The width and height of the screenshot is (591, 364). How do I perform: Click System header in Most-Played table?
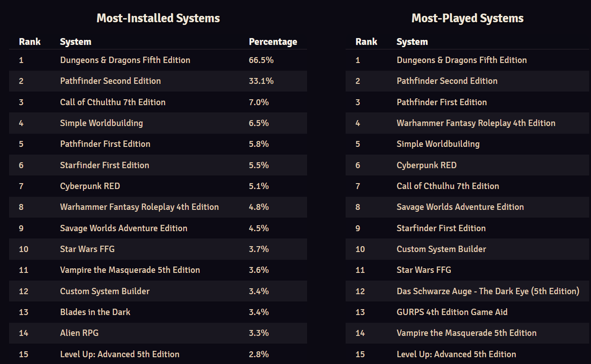click(x=412, y=42)
